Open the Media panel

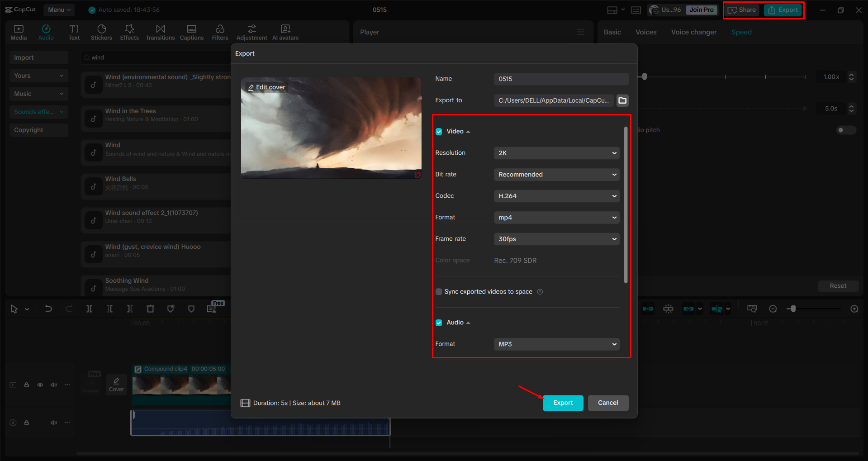(x=18, y=32)
